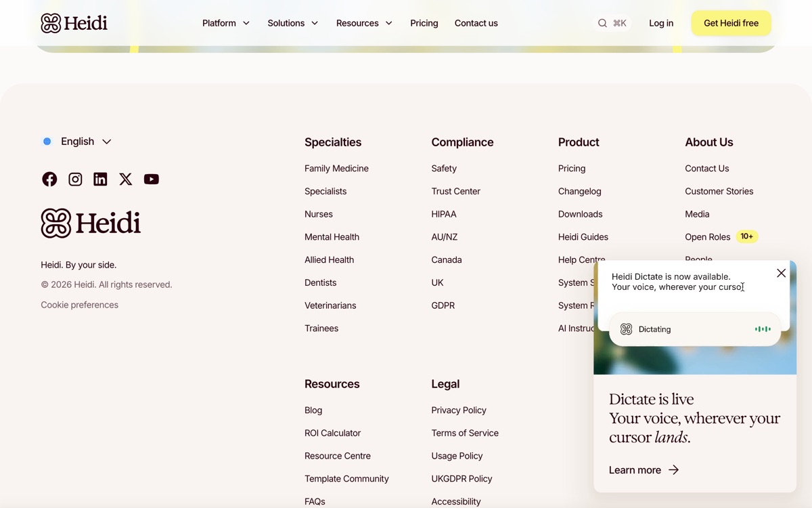
Task: Open the Mental Health link
Action: [x=332, y=237]
